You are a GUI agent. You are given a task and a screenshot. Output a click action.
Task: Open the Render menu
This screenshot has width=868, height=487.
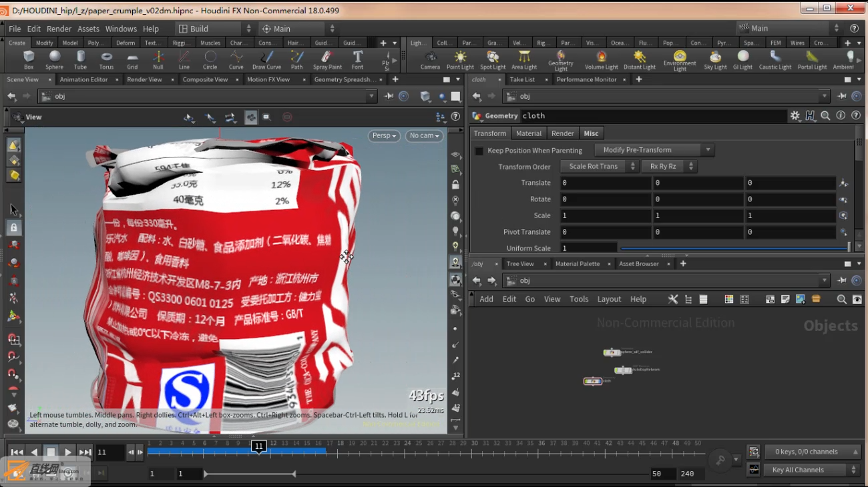(59, 29)
